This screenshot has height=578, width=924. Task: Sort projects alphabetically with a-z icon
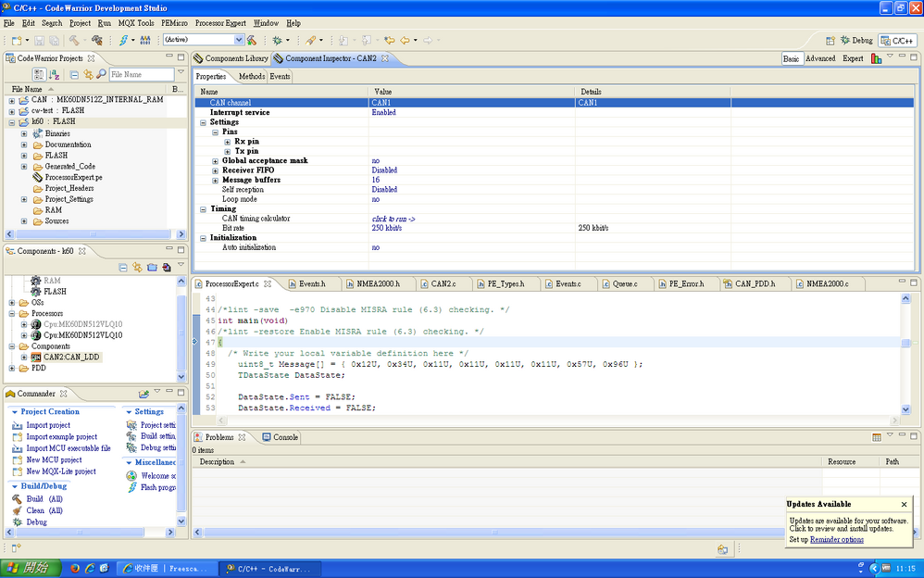(55, 75)
